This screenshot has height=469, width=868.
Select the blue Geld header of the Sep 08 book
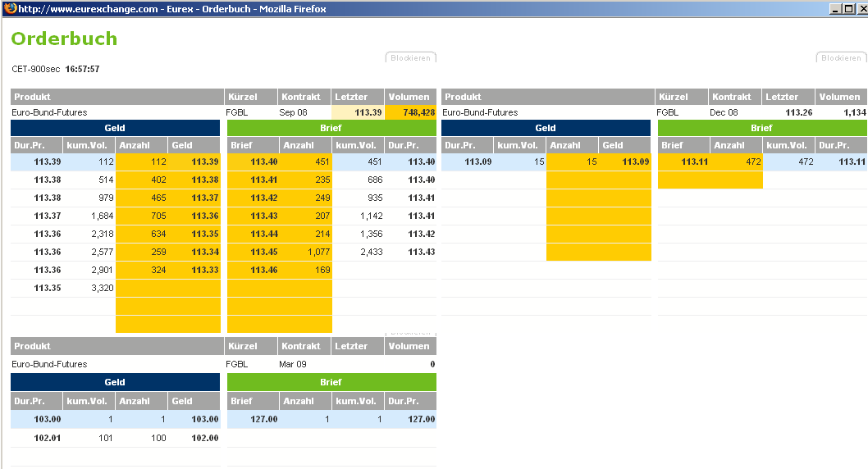tap(115, 128)
